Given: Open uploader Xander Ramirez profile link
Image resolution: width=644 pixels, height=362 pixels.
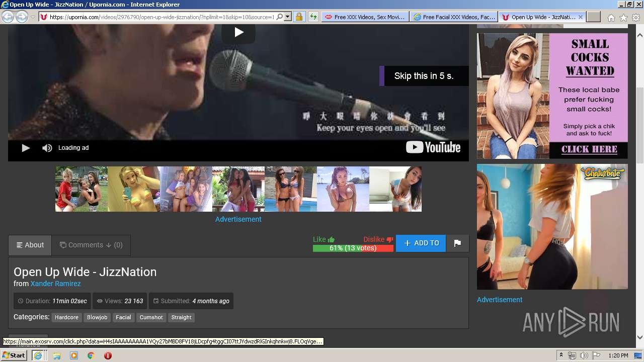Looking at the screenshot, I should coord(55,284).
